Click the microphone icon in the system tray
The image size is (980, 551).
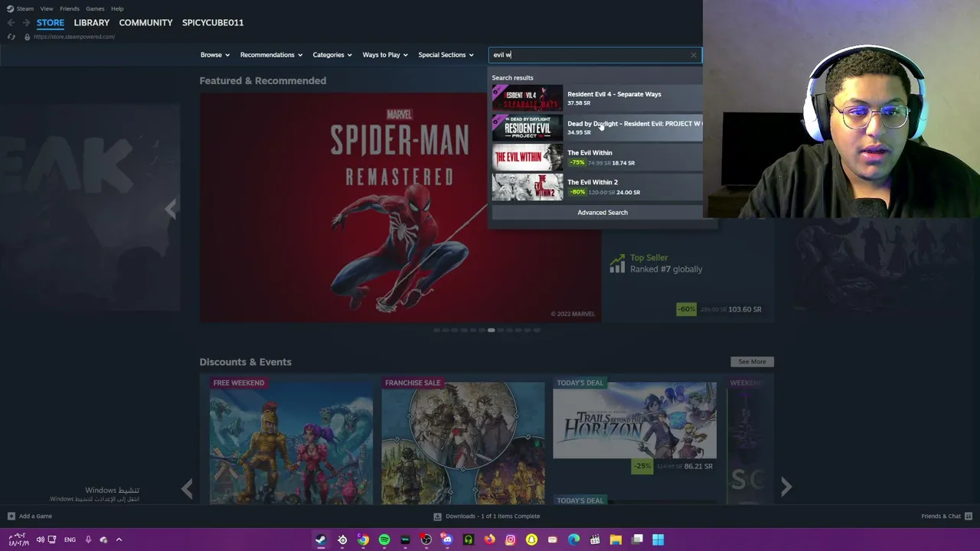point(88,540)
